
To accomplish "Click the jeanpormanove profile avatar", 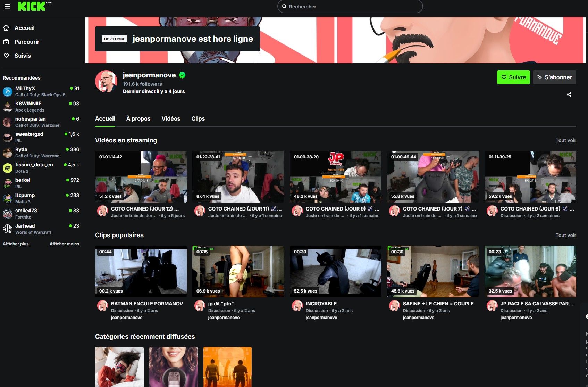I will point(106,81).
